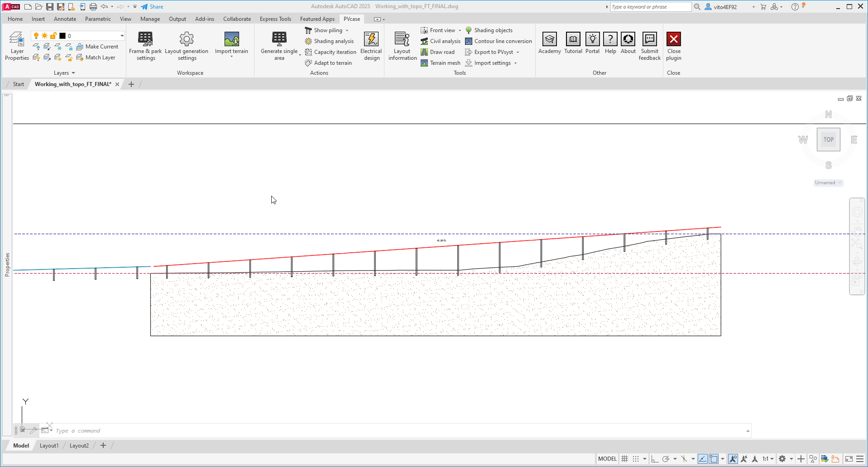This screenshot has height=467, width=868.
Task: Select the Import terrain tool
Action: [x=231, y=44]
